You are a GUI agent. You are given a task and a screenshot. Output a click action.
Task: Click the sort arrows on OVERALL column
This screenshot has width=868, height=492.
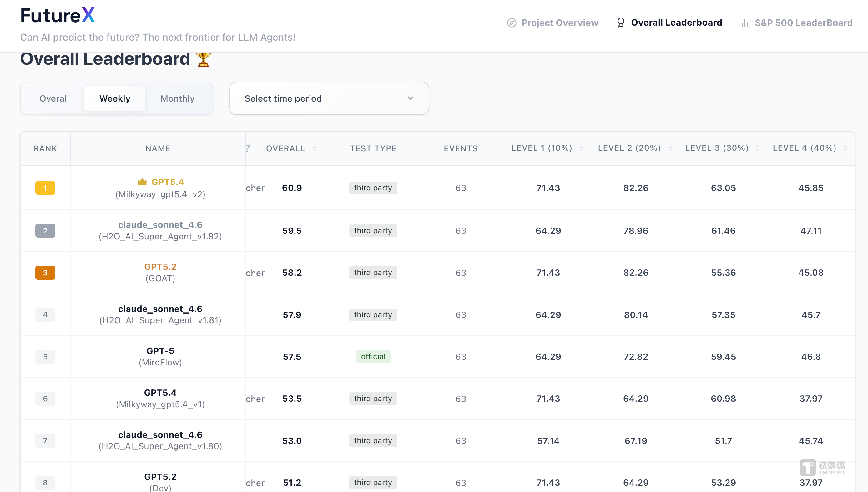point(314,148)
